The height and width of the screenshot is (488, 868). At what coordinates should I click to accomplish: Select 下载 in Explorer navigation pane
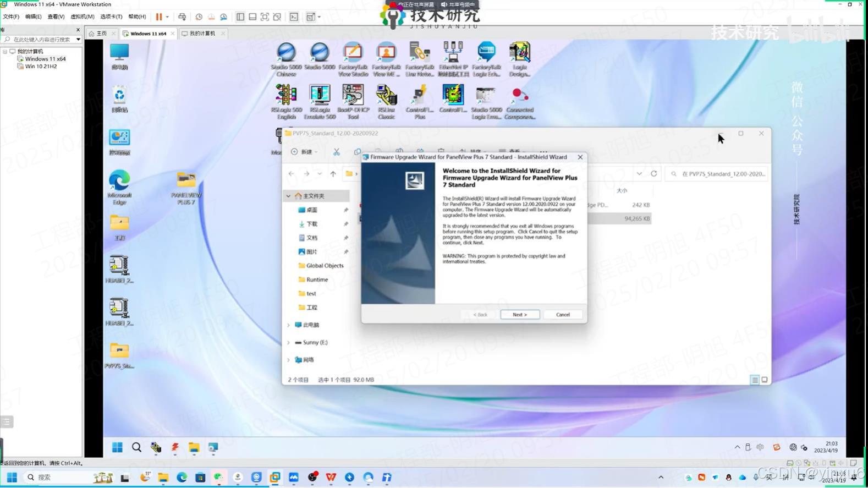[x=311, y=224]
